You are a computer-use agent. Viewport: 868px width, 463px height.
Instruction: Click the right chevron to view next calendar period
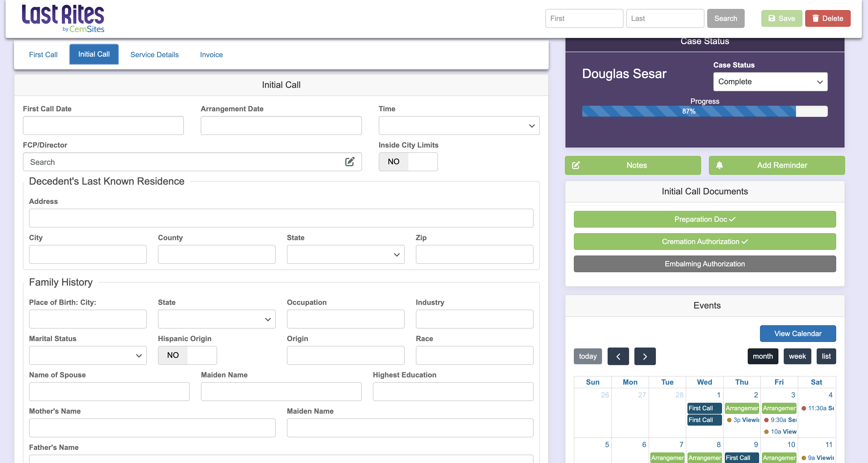645,356
